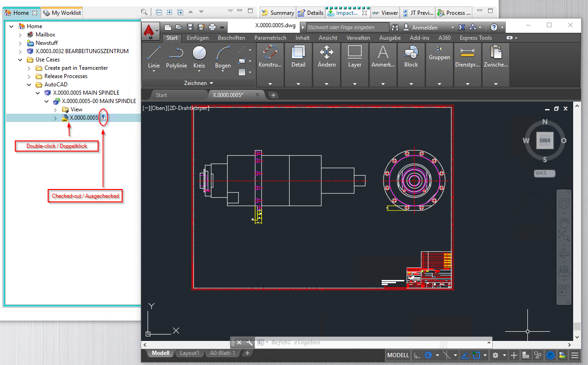Select the Polylinie tool

tap(176, 57)
